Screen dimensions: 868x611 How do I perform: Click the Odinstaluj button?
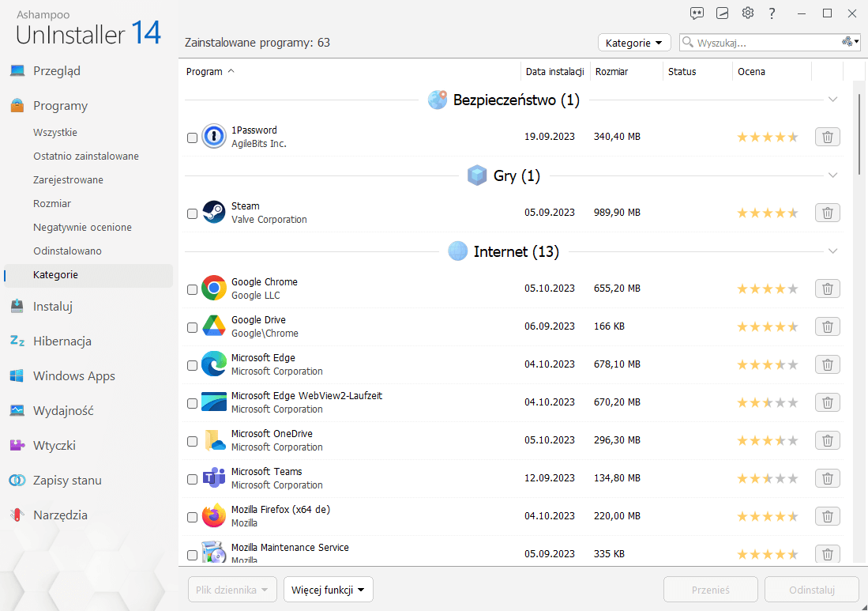[x=812, y=590]
